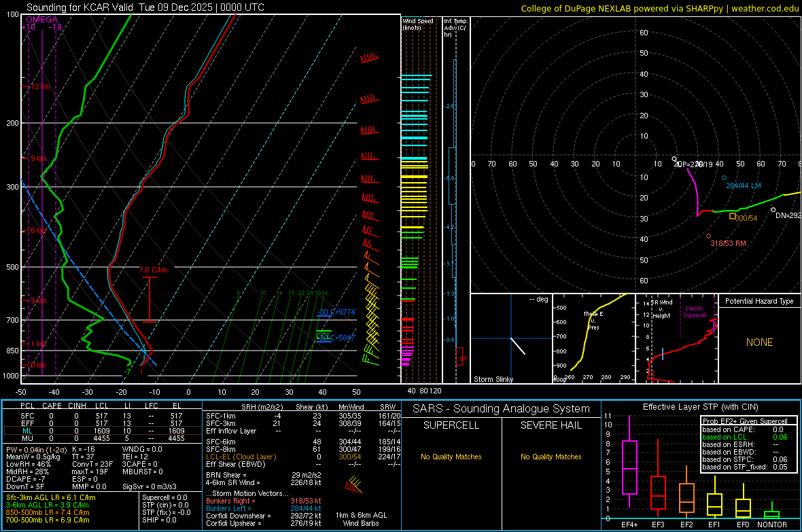
Task: Click the SARS - Sounding Analogue System heading
Action: pos(501,409)
